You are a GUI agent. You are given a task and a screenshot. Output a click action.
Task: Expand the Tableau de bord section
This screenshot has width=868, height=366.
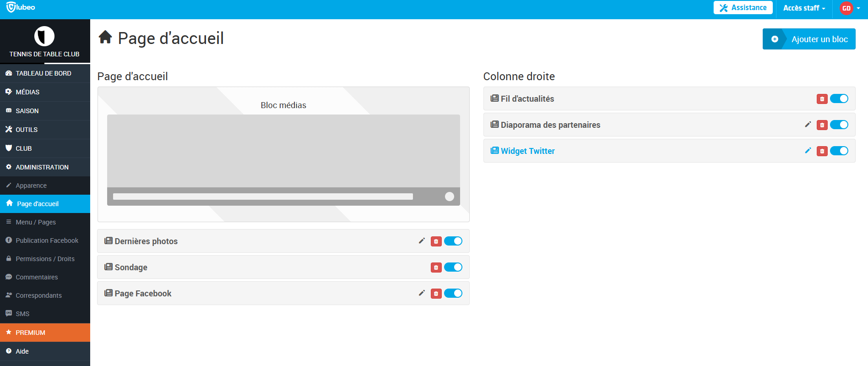pos(45,73)
